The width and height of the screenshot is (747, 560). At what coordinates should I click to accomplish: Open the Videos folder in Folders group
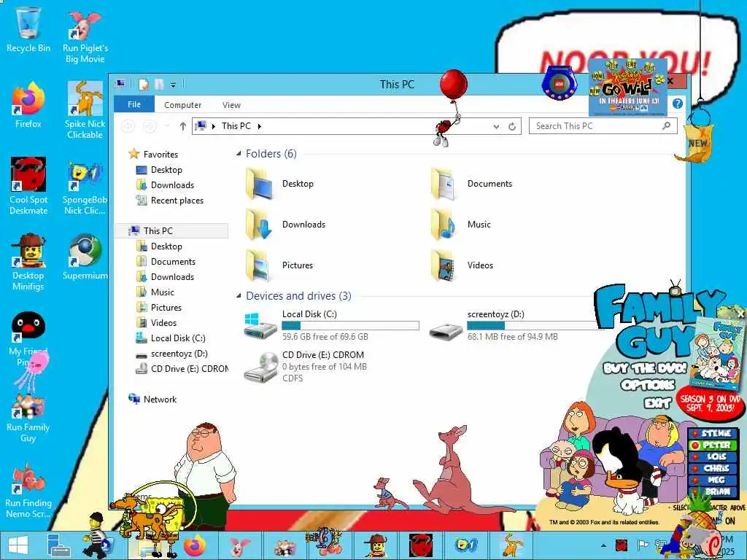(462, 265)
